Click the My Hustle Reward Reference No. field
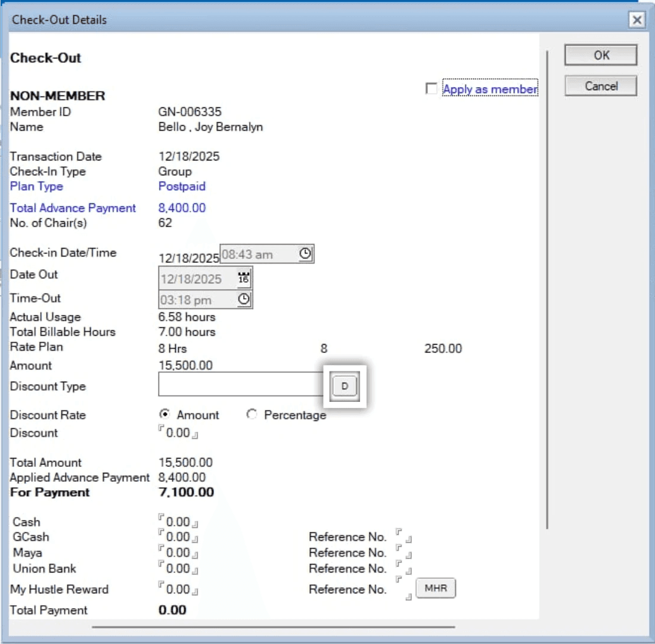This screenshot has width=655, height=644. (x=404, y=589)
